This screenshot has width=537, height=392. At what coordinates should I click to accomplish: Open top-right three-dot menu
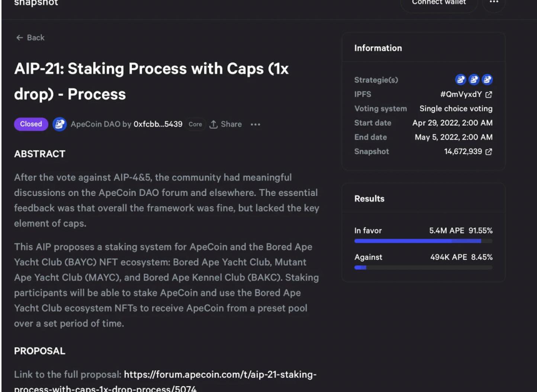(x=494, y=2)
